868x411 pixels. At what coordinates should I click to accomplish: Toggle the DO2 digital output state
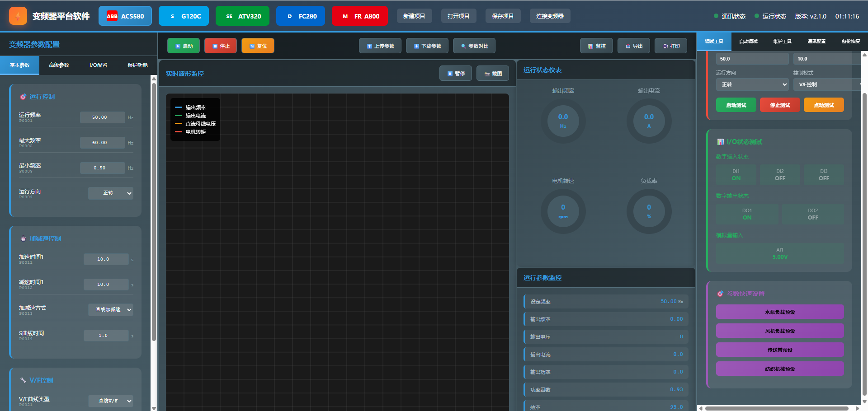[x=812, y=214]
